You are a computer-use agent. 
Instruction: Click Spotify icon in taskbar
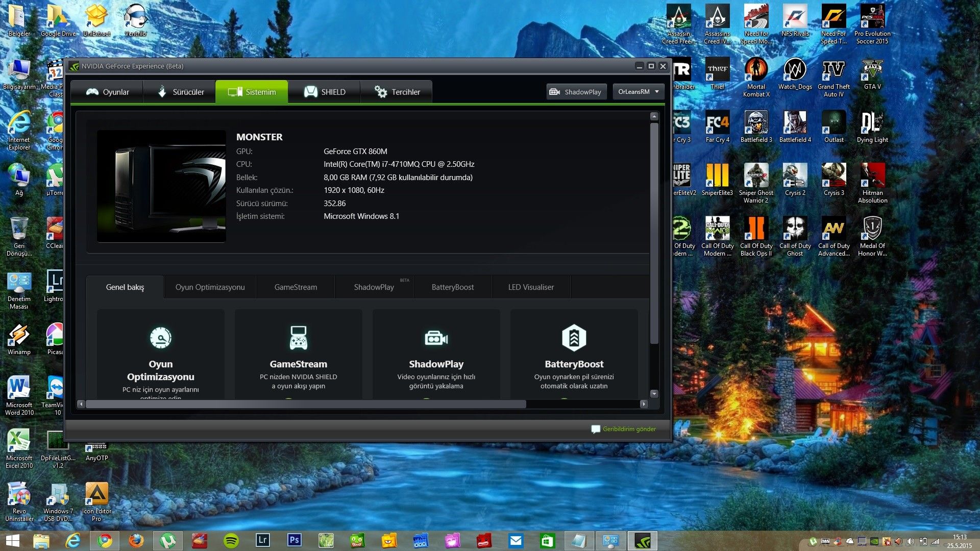click(x=231, y=540)
